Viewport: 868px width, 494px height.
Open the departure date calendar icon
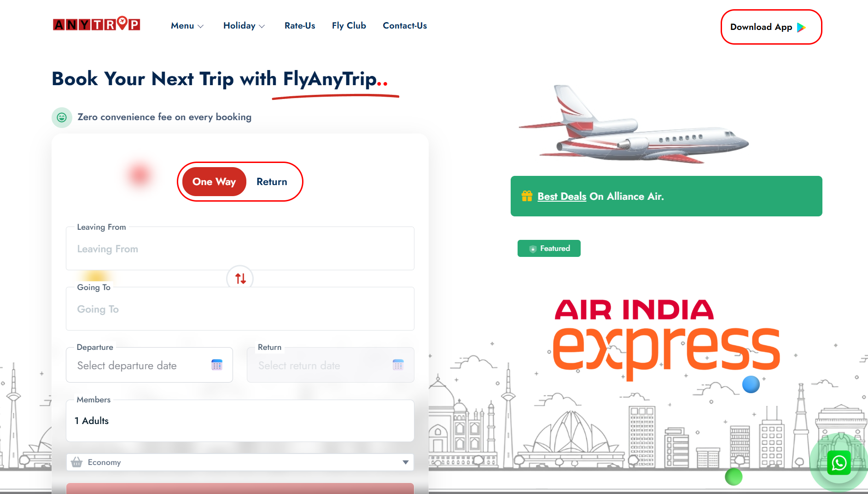(217, 365)
